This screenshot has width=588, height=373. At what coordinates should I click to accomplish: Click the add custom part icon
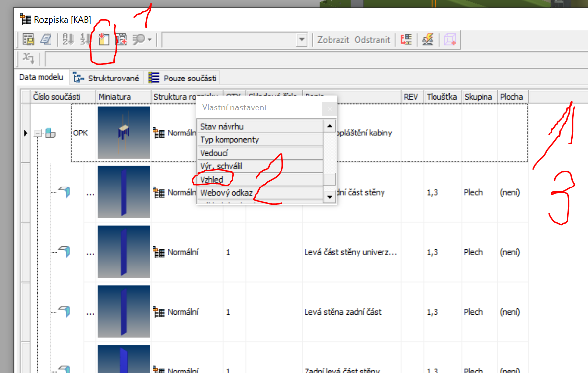(121, 39)
